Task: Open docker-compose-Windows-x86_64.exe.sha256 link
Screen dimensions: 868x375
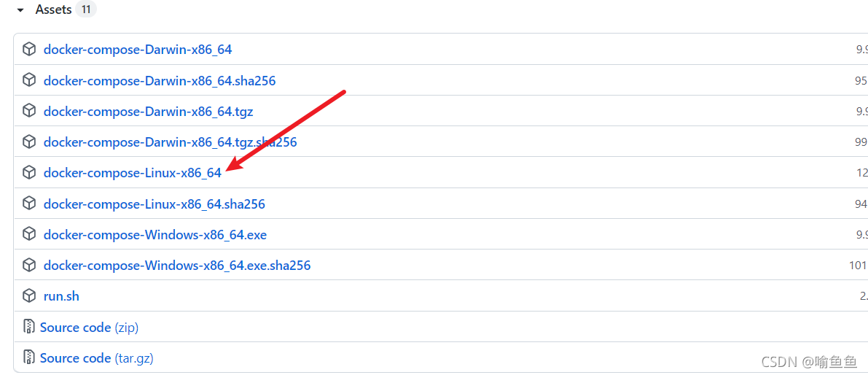Action: pyautogui.click(x=177, y=266)
